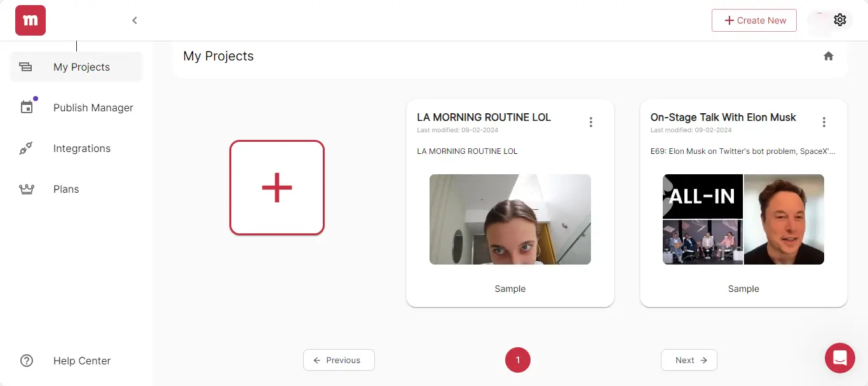The width and height of the screenshot is (868, 386).
Task: Open options menu for On-Stage Talk With Elon Musk
Action: tap(824, 122)
